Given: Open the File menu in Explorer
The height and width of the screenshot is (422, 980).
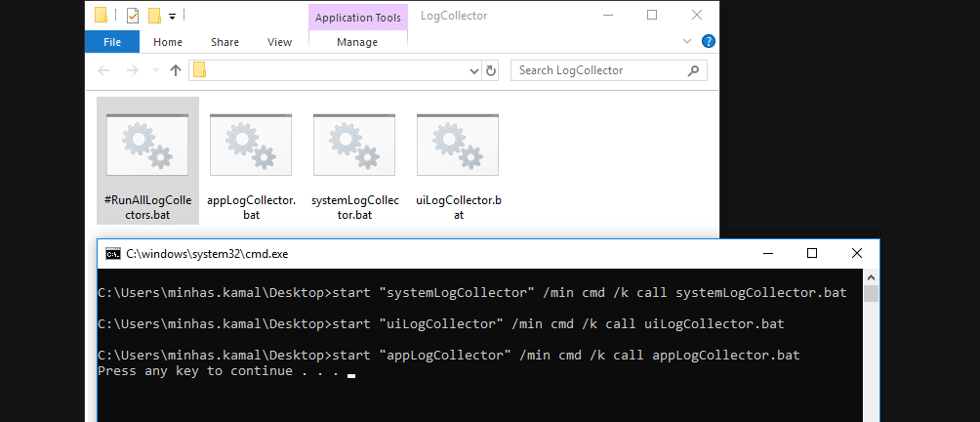Looking at the screenshot, I should (112, 42).
